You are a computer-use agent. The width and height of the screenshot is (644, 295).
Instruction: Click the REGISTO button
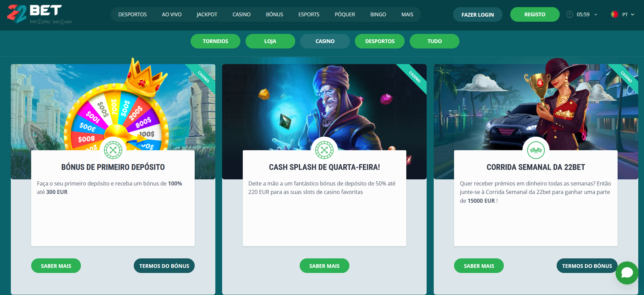coord(535,15)
